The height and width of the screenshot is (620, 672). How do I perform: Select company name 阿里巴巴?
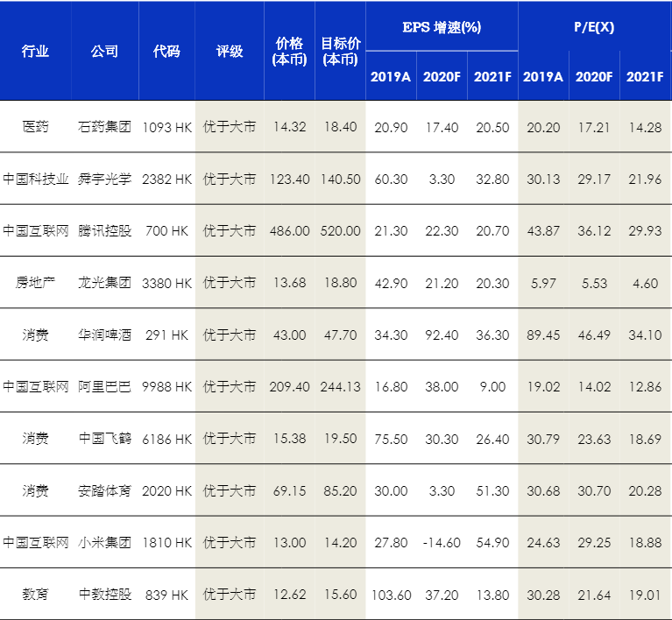[x=104, y=386]
